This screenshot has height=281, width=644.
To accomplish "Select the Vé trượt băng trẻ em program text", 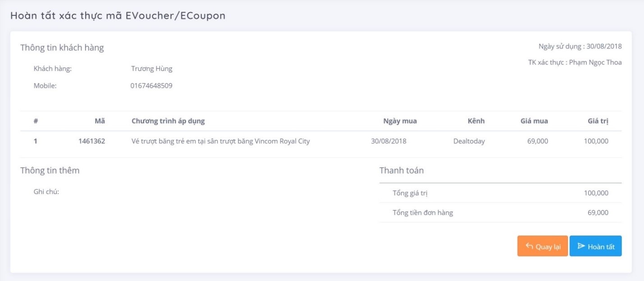I will [x=221, y=141].
